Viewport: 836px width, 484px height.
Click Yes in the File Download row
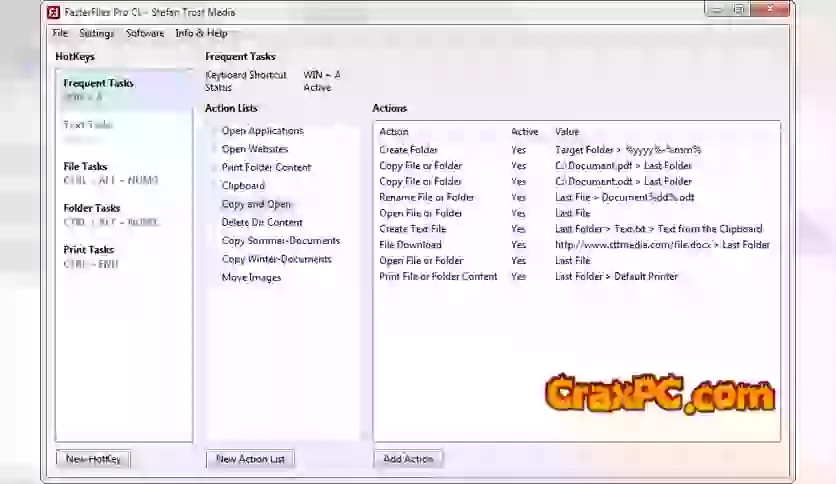518,245
